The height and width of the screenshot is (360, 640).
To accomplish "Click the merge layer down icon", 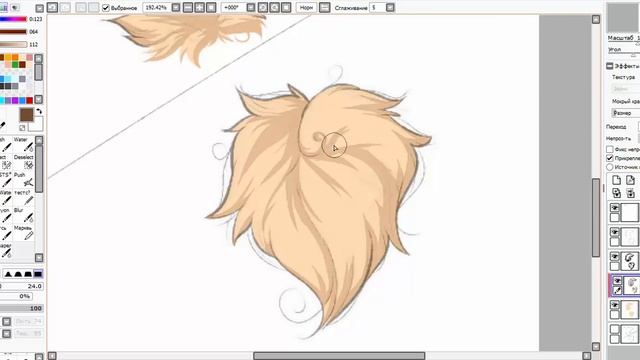I will tap(630, 193).
